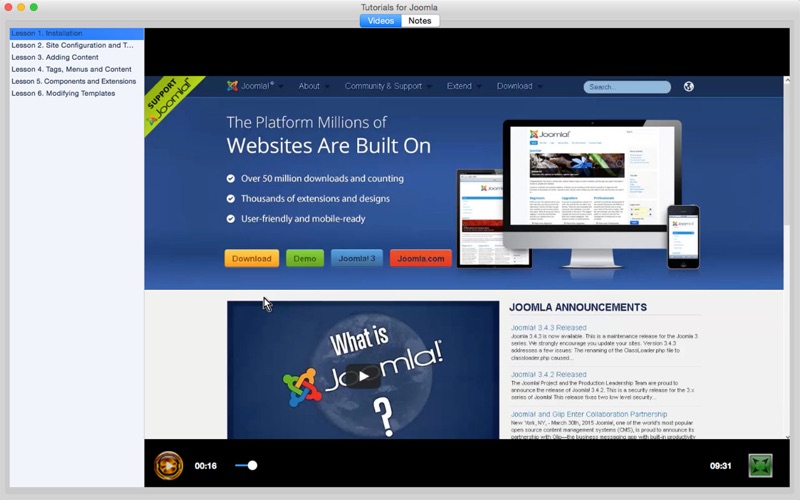The width and height of the screenshot is (800, 500).
Task: Click the window title Tutorials for Joomla
Action: 399,7
